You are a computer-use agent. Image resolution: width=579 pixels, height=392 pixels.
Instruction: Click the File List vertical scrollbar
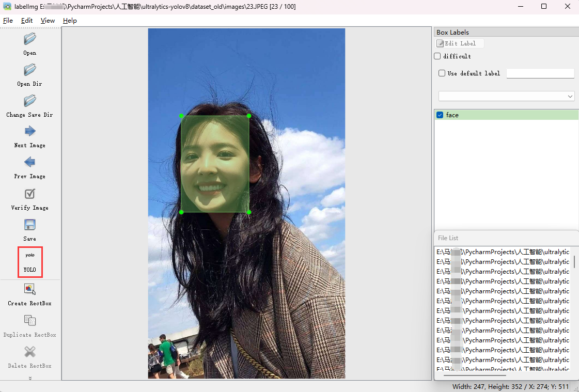pyautogui.click(x=574, y=261)
